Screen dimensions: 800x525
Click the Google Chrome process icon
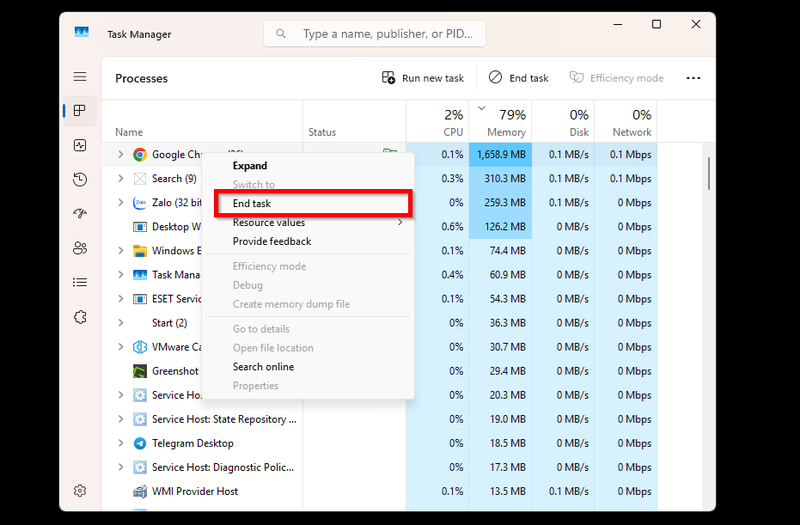139,155
